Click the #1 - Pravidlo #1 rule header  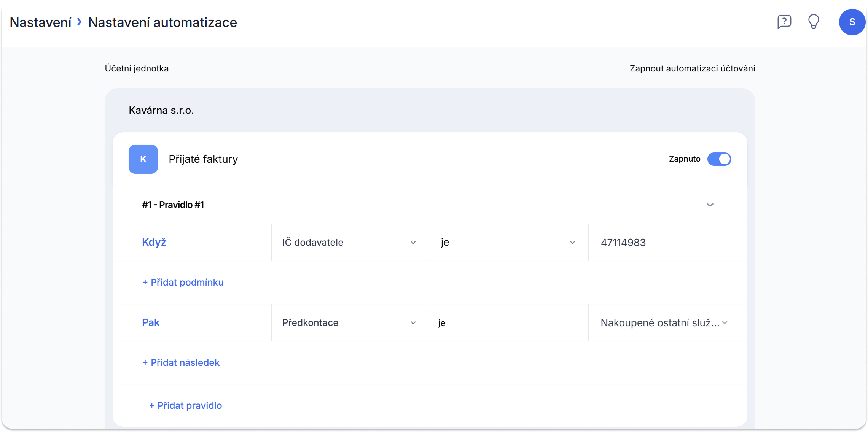point(173,205)
